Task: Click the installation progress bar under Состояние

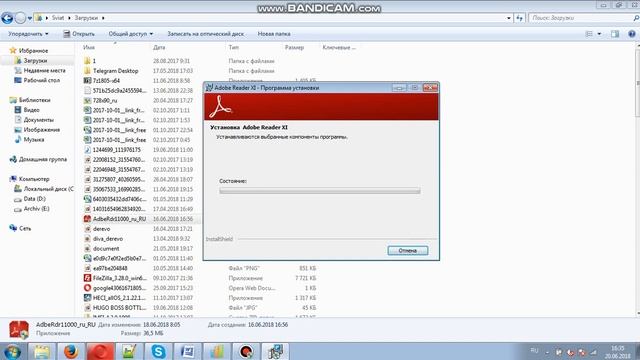Action: 320,191
